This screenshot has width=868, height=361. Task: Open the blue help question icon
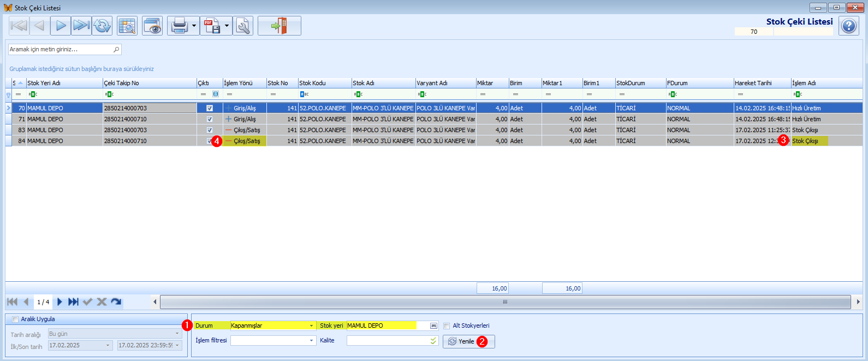[849, 26]
